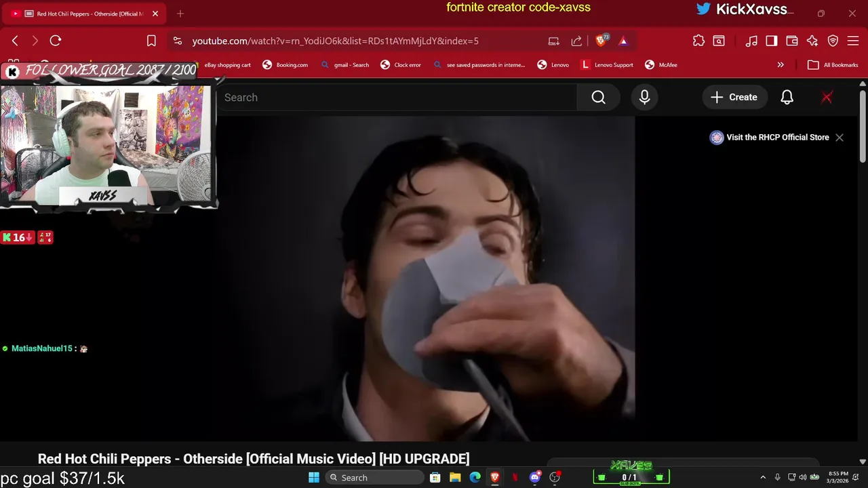Click the microphone tray icon
Screen dimensions: 868x488
[778, 478]
